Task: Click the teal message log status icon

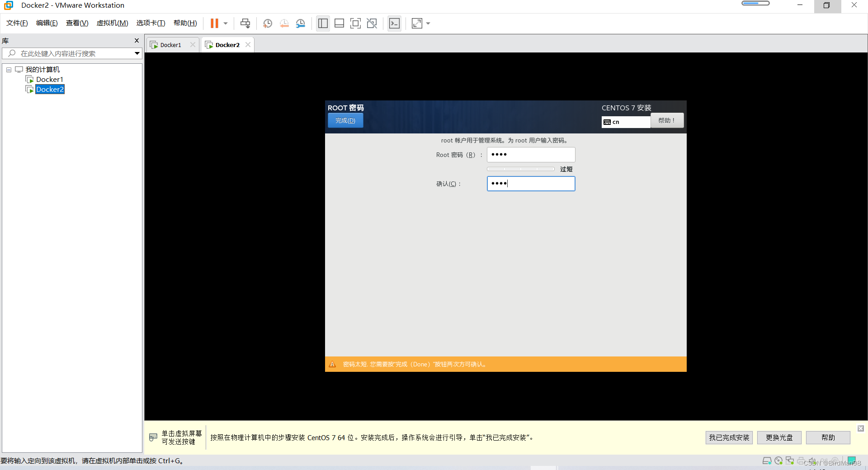Action: click(852, 461)
